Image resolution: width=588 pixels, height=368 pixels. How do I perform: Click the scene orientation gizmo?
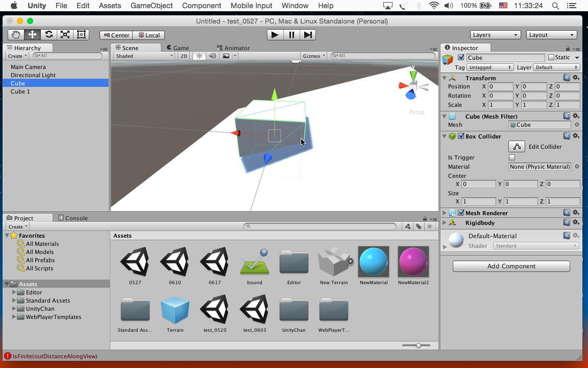[413, 85]
